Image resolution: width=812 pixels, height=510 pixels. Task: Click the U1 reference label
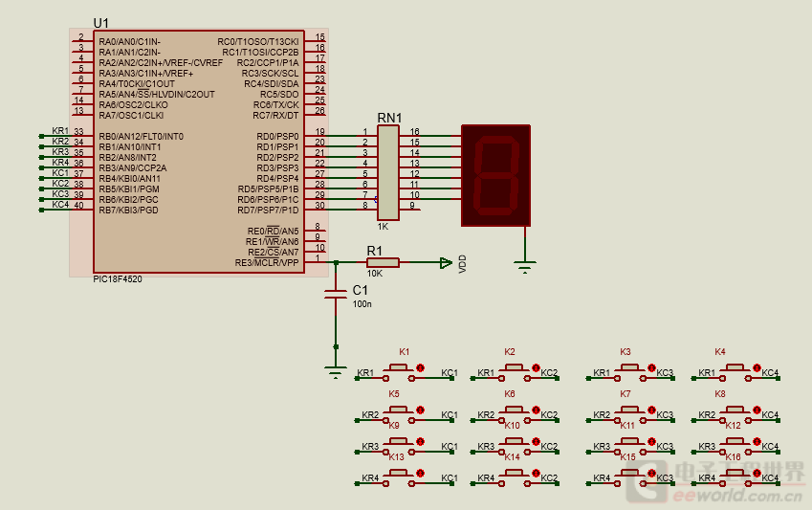(x=101, y=23)
